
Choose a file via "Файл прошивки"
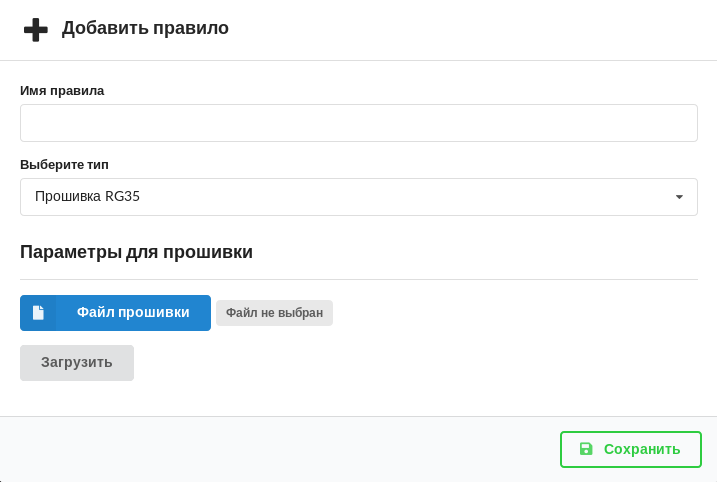115,313
